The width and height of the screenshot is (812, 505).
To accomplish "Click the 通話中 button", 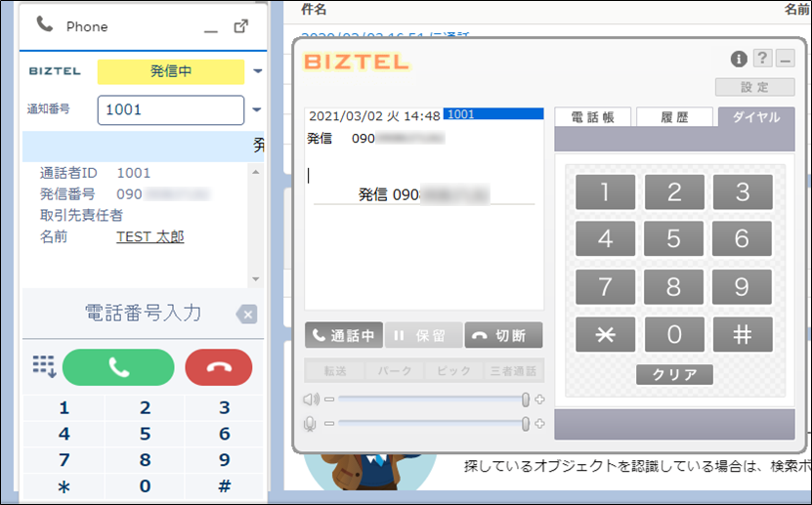I will click(x=344, y=335).
